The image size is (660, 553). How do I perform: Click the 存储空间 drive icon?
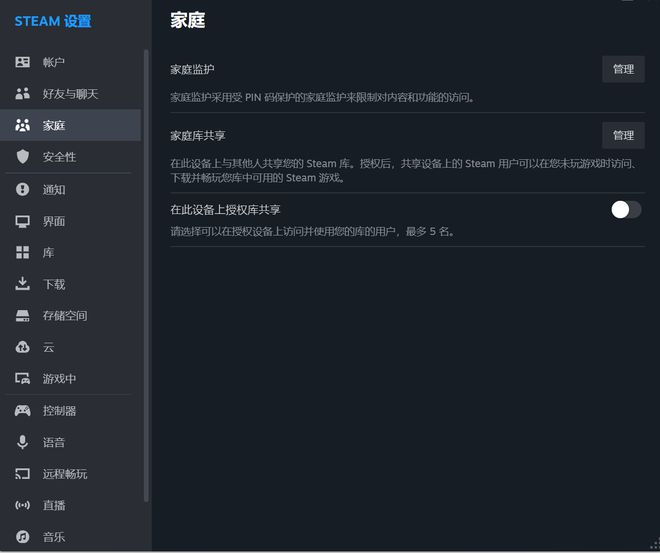click(22, 316)
